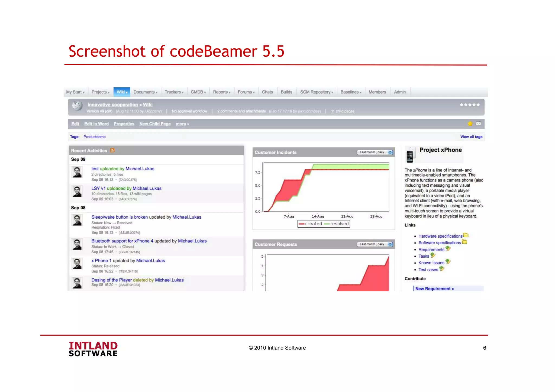Go to the Builds tab
This screenshot has height=392, width=555.
tap(286, 92)
